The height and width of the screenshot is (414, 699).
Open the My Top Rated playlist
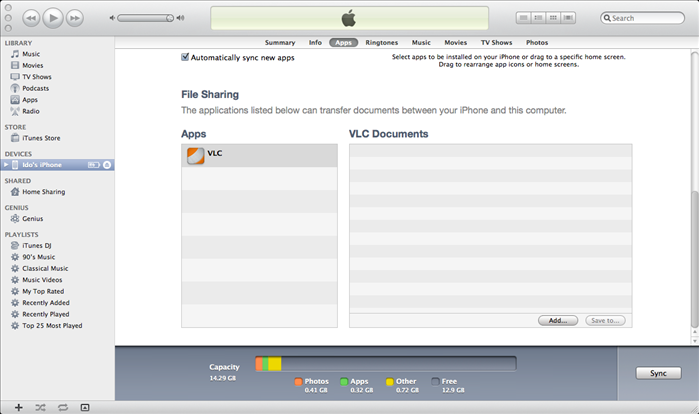43,291
